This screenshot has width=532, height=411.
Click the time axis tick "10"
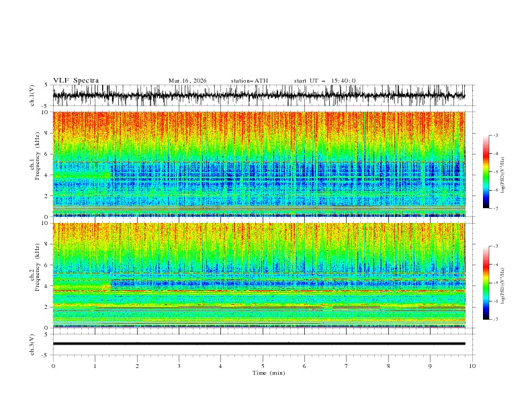click(472, 366)
